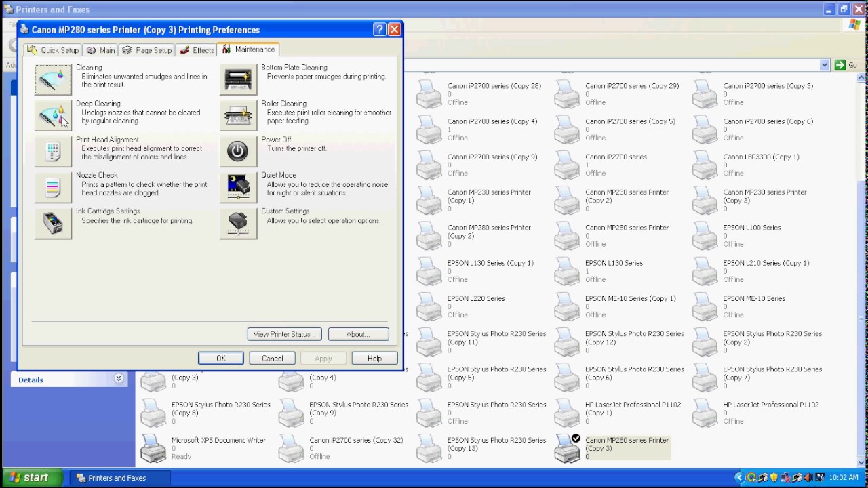This screenshot has height=488, width=868.
Task: Select EPSON Stylus Photo R230 Series (Copy 12) printer
Action: pyautogui.click(x=620, y=342)
